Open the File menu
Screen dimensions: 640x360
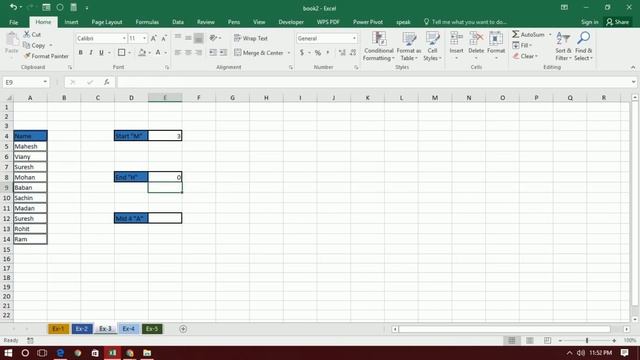pos(13,22)
